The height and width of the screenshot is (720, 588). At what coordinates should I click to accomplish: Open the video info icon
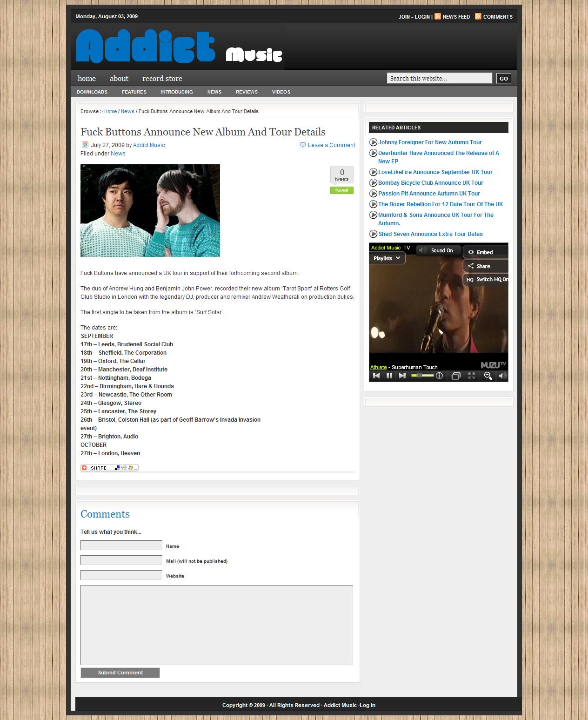click(439, 376)
